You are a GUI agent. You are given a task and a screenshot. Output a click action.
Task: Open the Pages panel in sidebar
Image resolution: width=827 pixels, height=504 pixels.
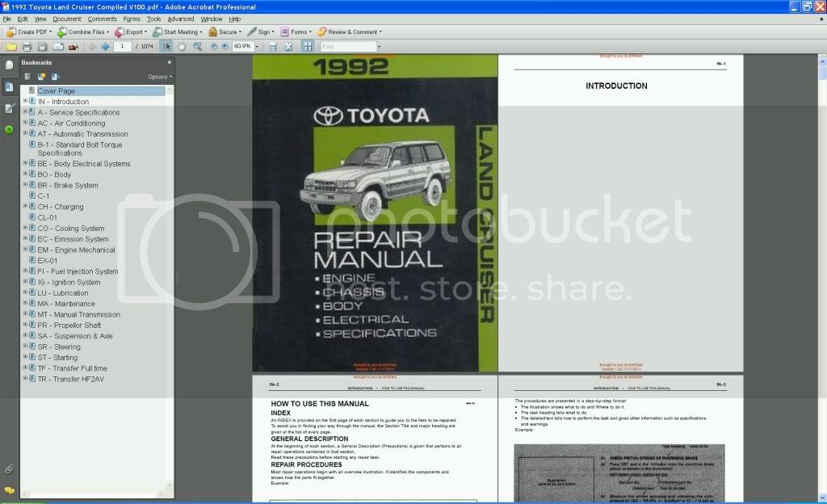click(9, 65)
